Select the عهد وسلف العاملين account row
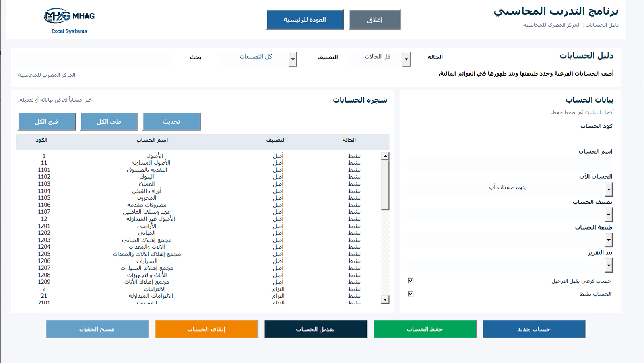The image size is (644, 363). pyautogui.click(x=199, y=212)
